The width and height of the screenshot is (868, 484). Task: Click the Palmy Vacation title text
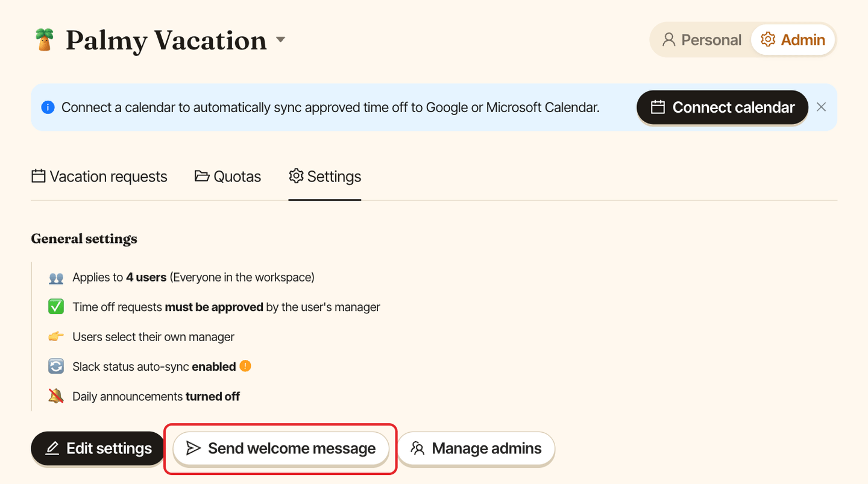coord(166,40)
